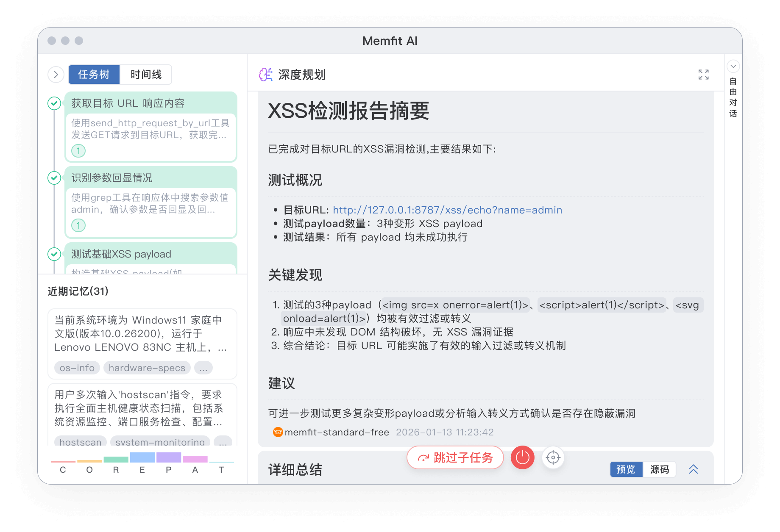Select the 任务树 tab
The height and width of the screenshot is (532, 780).
pos(94,74)
